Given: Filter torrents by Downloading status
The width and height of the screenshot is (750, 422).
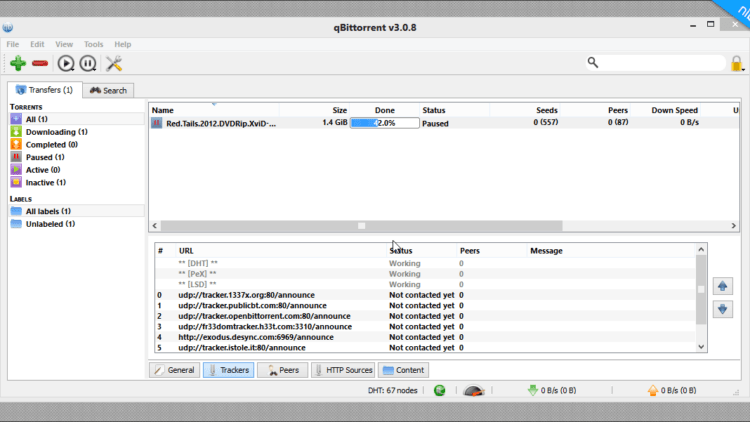Looking at the screenshot, I should [x=56, y=132].
